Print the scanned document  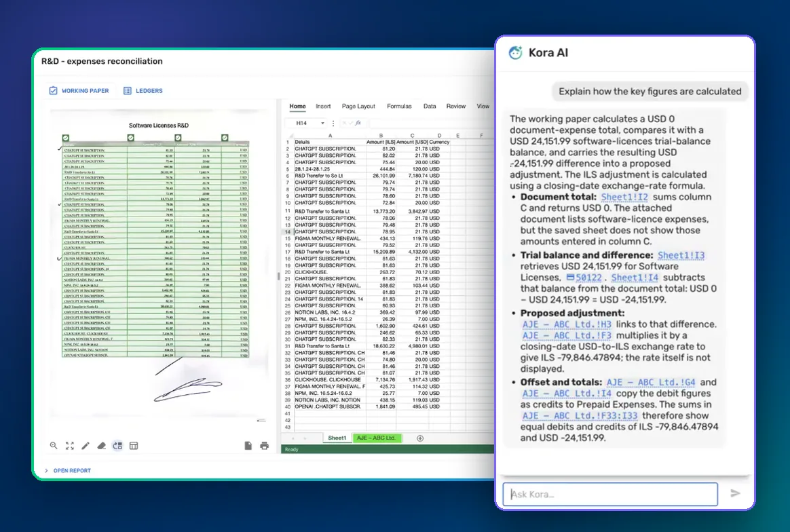click(265, 446)
